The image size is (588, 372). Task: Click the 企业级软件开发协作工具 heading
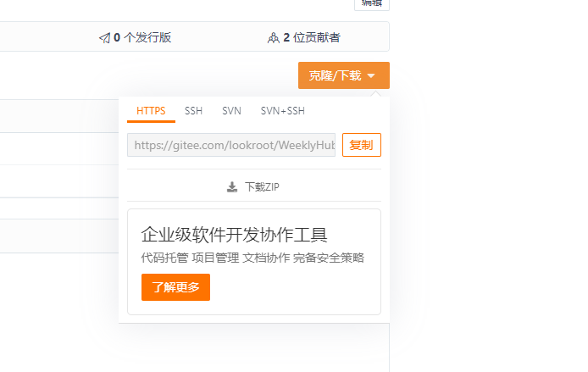(234, 235)
